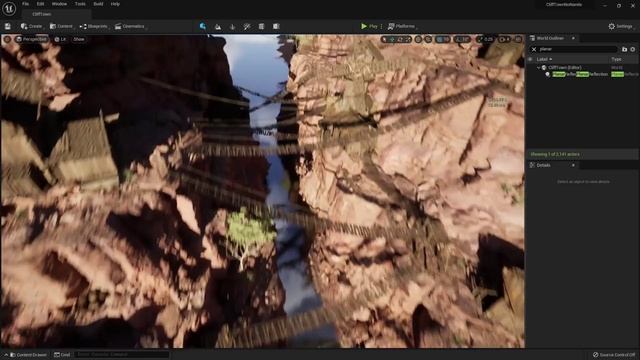The height and width of the screenshot is (360, 640).
Task: Switch to Modeling mode icon
Action: 261,27
